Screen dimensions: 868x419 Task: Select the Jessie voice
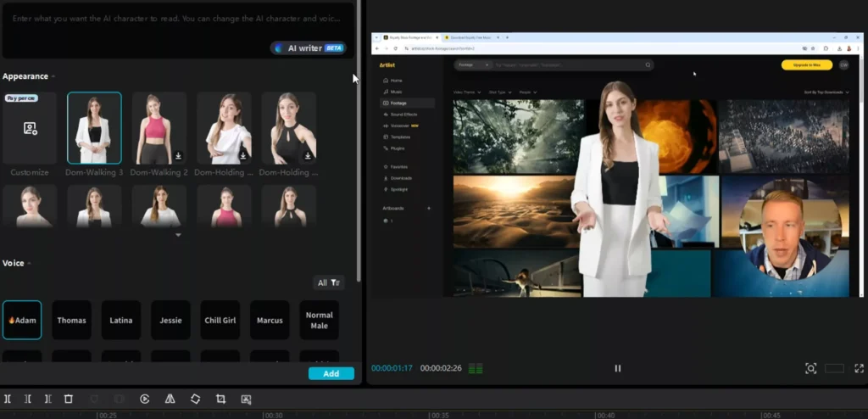tap(170, 321)
